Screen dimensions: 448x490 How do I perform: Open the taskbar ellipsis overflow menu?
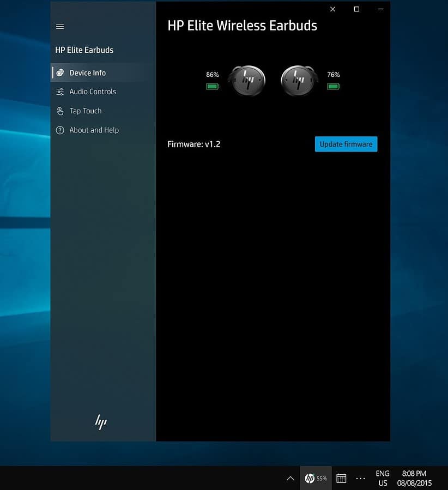[x=361, y=478]
